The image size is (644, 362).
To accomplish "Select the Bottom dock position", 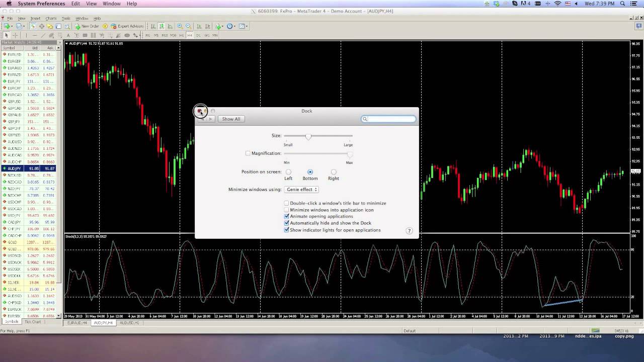I will [x=310, y=172].
